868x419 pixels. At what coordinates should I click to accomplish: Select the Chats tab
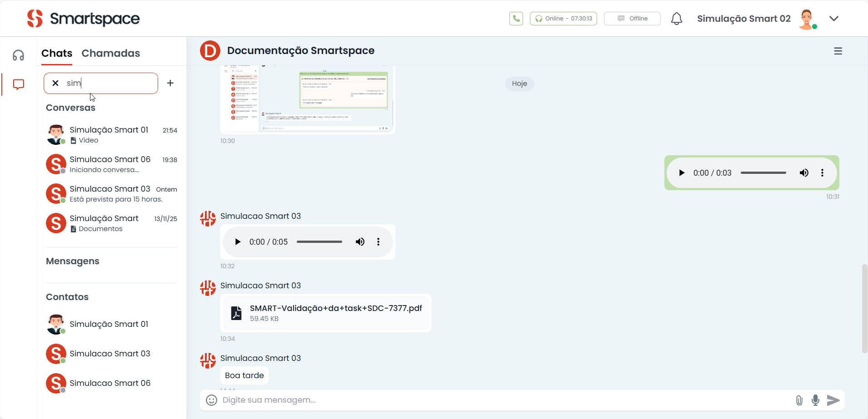coord(57,53)
